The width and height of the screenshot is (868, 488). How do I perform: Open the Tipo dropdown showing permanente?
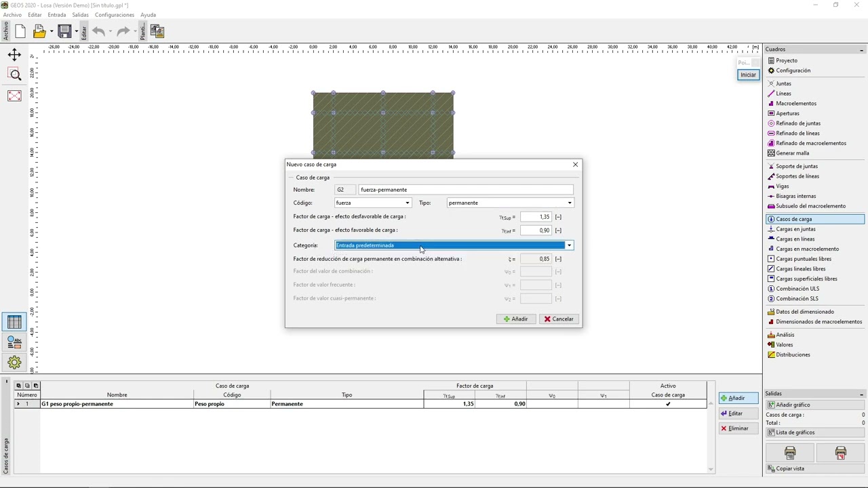(510, 203)
